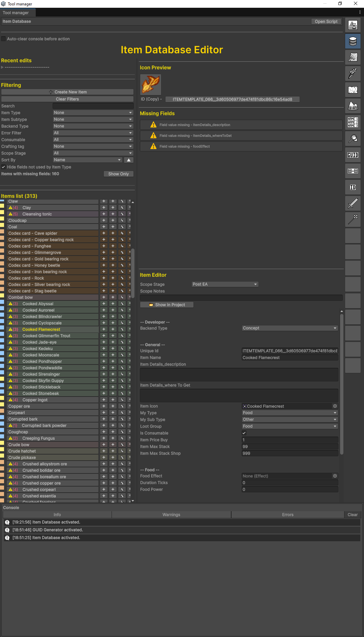
Task: Open the hourglass image tool in sidebar
Action: click(353, 25)
